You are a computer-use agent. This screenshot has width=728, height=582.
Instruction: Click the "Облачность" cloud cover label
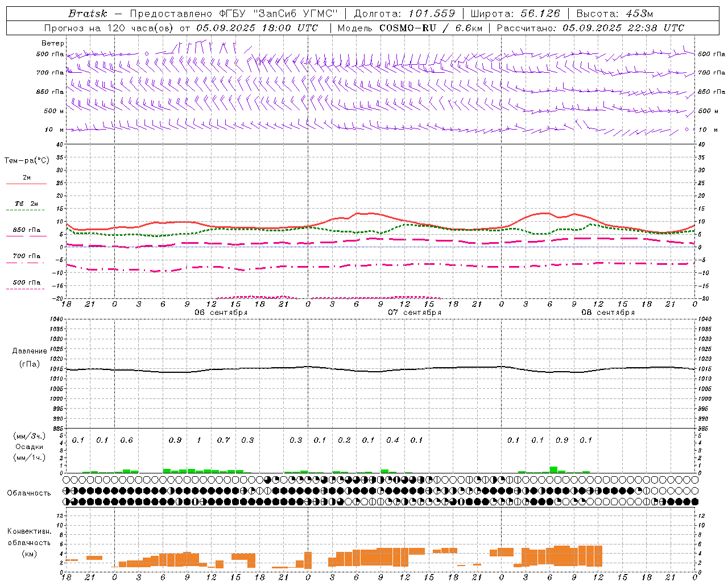click(29, 493)
